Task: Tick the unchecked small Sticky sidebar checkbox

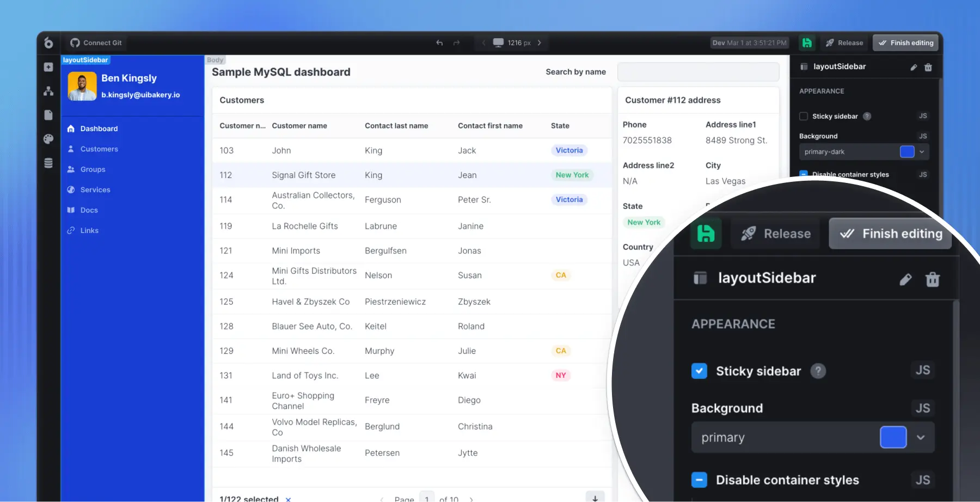Action: (x=803, y=116)
